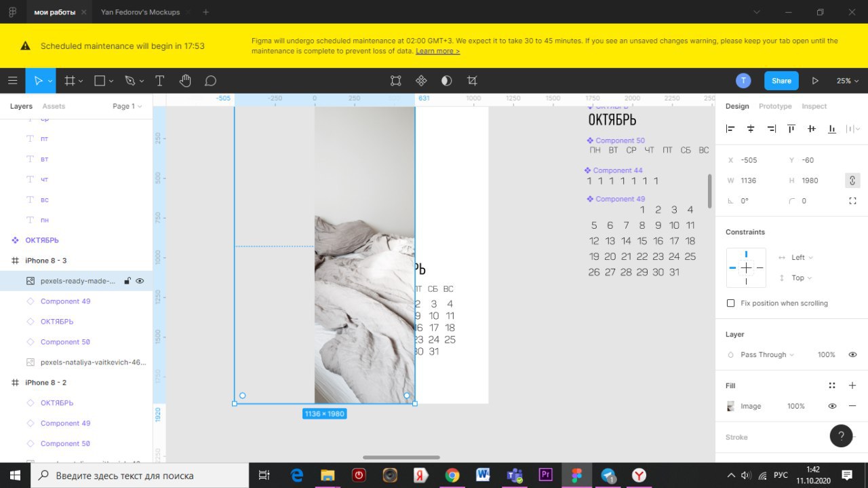This screenshot has height=488, width=868.
Task: Click Align right icon
Action: (x=771, y=129)
